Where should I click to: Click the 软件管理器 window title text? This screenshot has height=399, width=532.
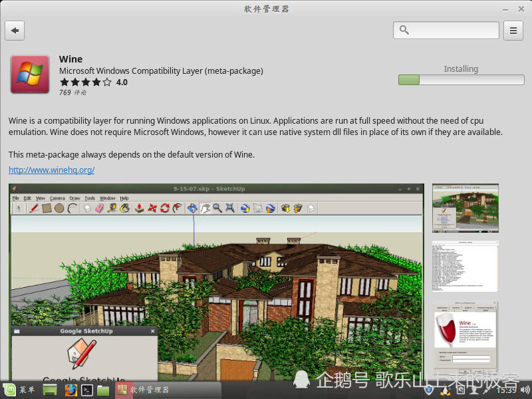click(x=267, y=9)
